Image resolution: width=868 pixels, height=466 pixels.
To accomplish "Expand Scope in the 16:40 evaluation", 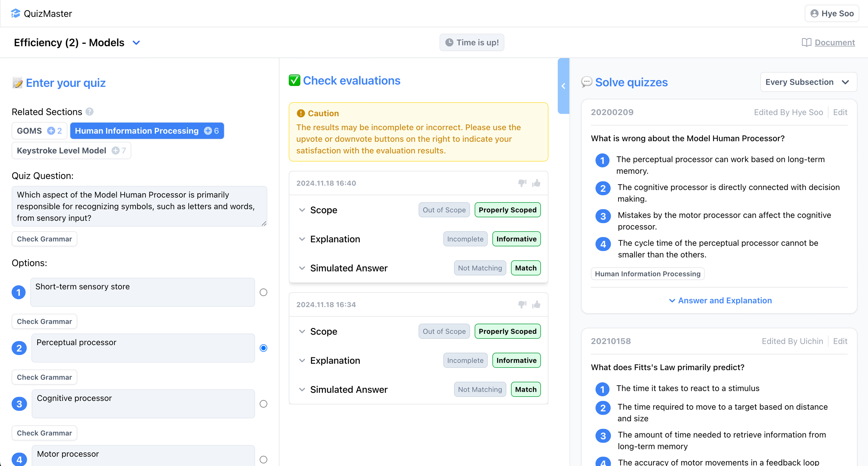I will pyautogui.click(x=302, y=210).
